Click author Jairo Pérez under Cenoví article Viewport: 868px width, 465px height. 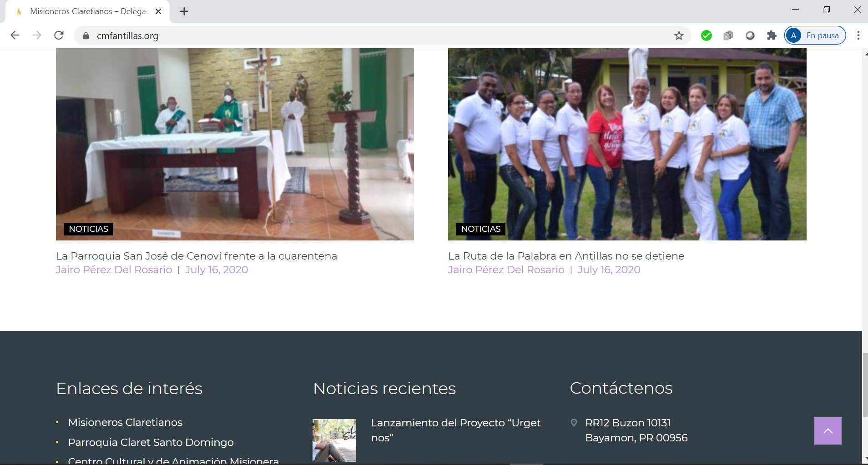(x=114, y=270)
